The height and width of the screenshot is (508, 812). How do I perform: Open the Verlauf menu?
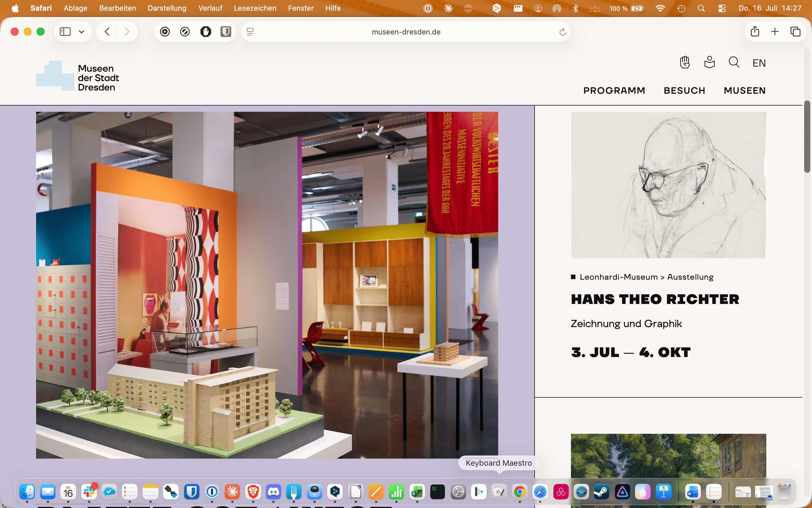pyautogui.click(x=210, y=8)
